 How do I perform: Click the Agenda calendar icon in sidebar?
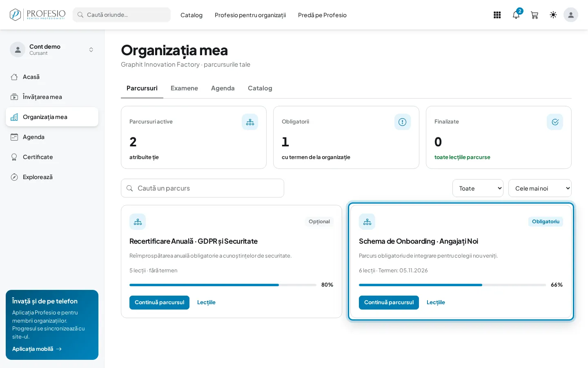pos(14,137)
